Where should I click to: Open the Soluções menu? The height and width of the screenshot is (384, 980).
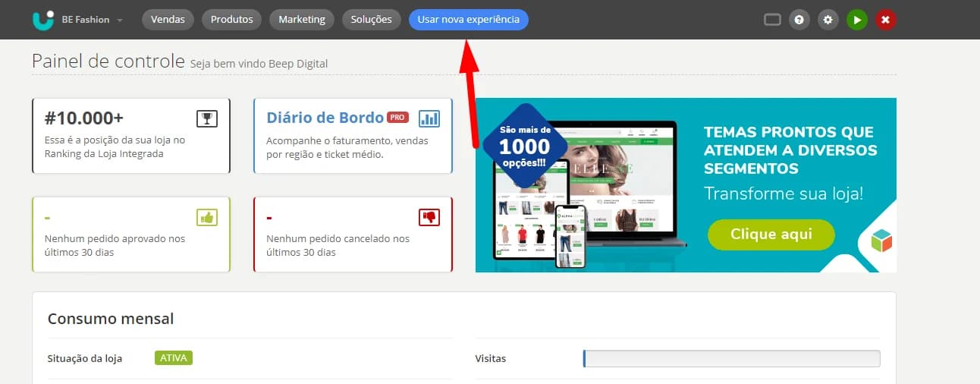click(x=372, y=20)
